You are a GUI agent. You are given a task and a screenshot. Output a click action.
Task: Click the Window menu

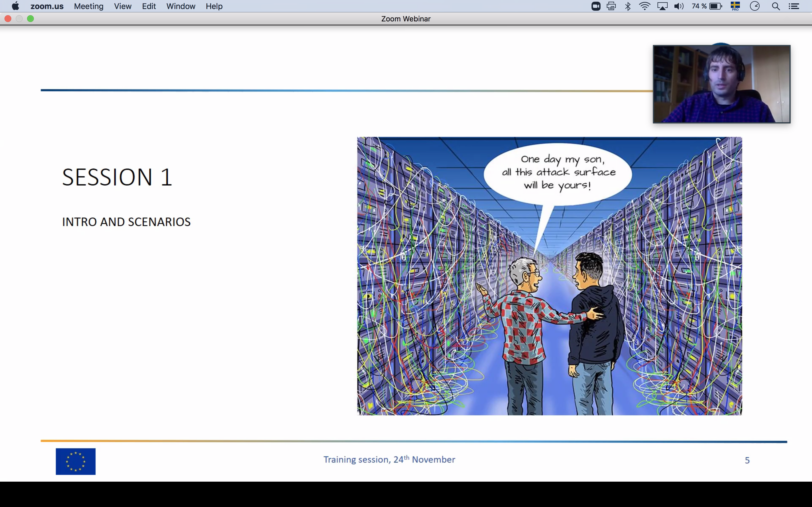point(180,6)
